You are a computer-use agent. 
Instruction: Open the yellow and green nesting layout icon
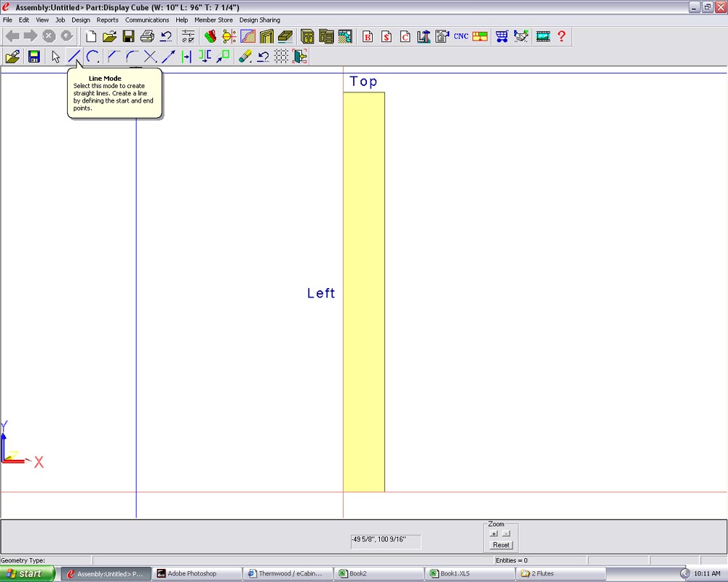click(x=480, y=36)
